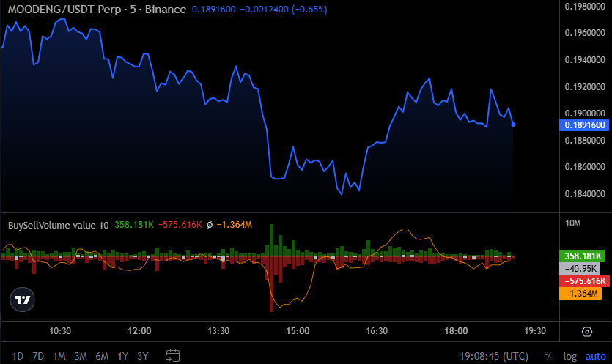Click the −0.0012400 (−0.65%) change value
612x364 pixels.
[x=284, y=10]
